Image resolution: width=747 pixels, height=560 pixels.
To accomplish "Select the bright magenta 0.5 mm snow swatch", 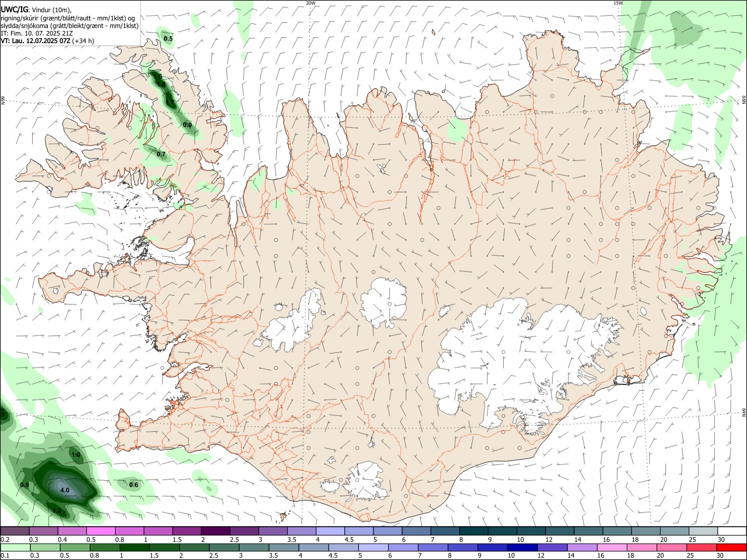I will [x=101, y=531].
